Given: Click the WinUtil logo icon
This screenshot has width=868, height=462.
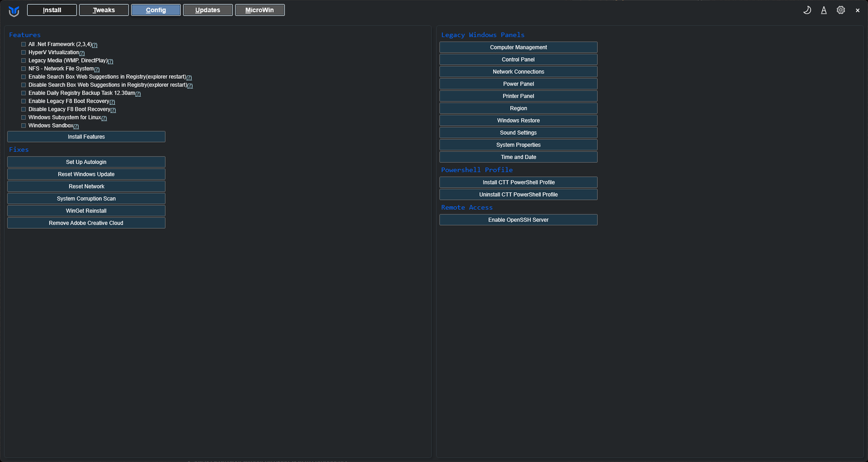Looking at the screenshot, I should 14,11.
